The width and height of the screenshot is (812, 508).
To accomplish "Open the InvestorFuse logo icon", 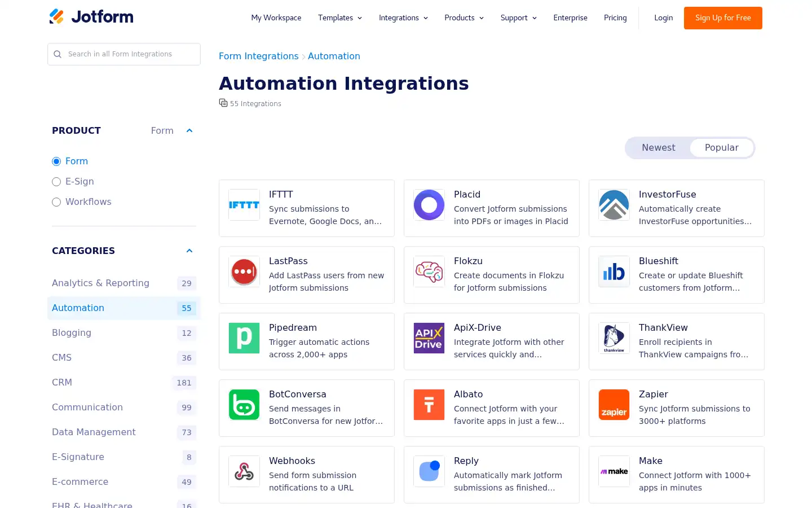I will click(614, 205).
